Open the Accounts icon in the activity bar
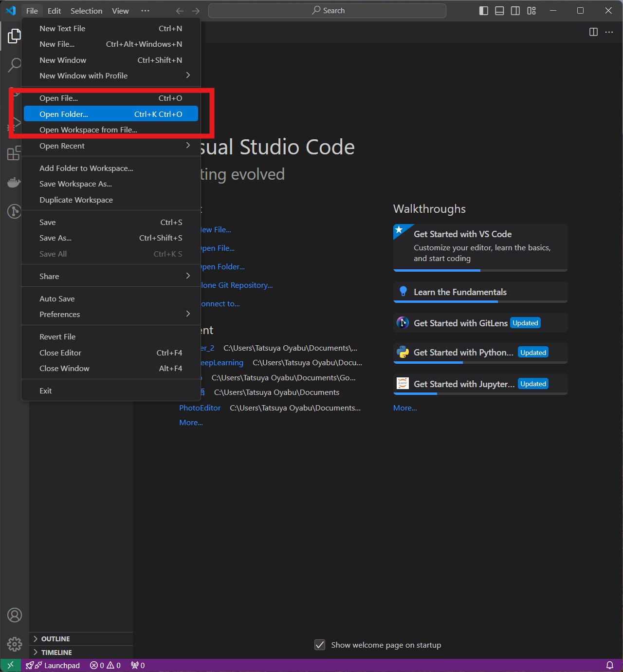The image size is (623, 672). [15, 615]
